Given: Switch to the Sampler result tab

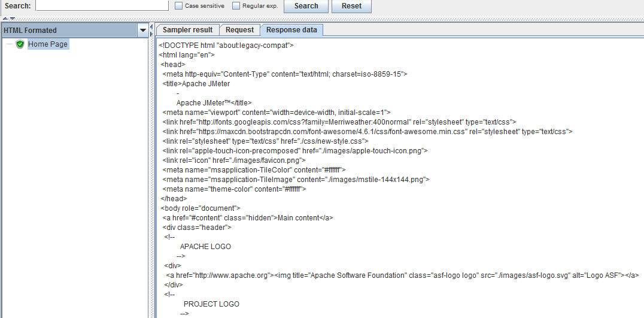Looking at the screenshot, I should tap(187, 30).
